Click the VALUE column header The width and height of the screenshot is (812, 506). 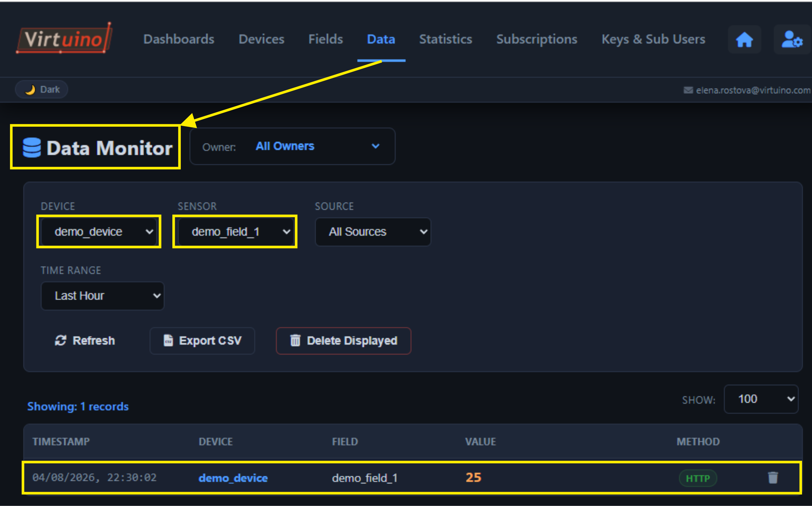481,442
